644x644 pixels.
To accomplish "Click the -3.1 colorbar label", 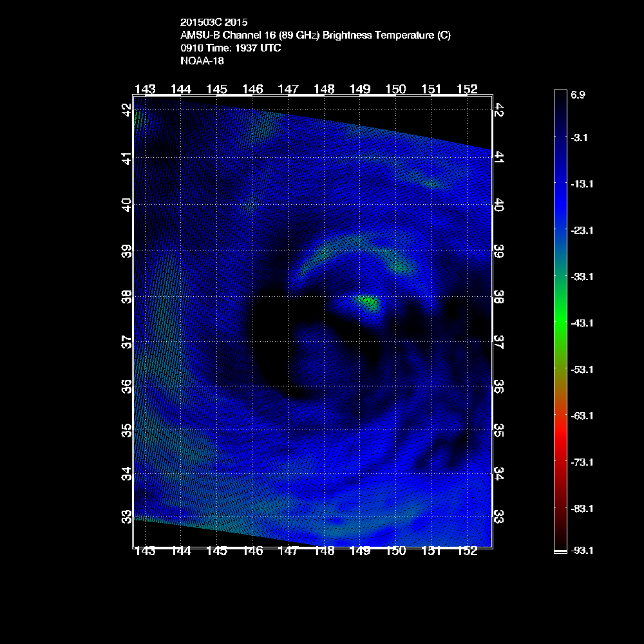I will coord(579,138).
